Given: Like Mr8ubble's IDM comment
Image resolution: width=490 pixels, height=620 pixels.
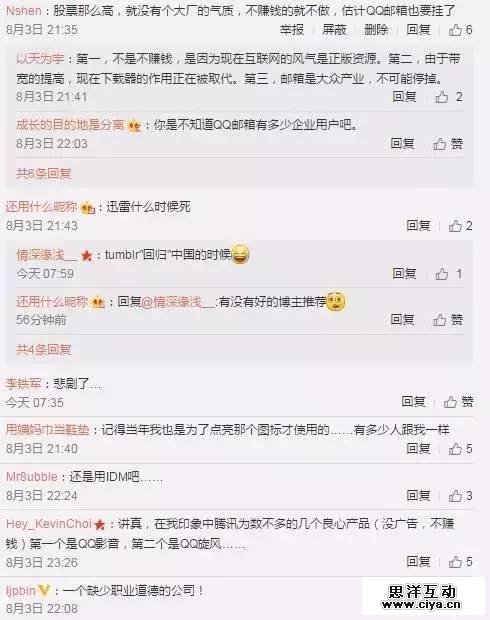Looking at the screenshot, I should click(x=460, y=495).
